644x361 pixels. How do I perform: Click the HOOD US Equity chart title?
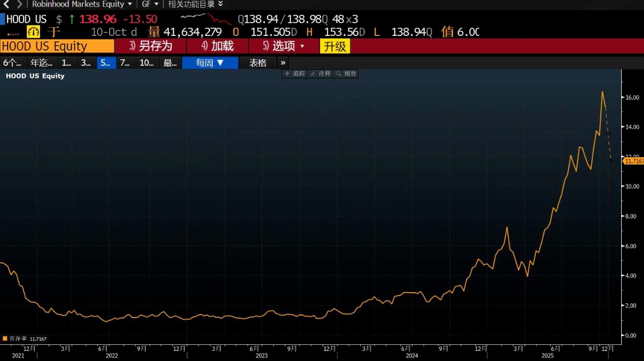click(x=35, y=76)
